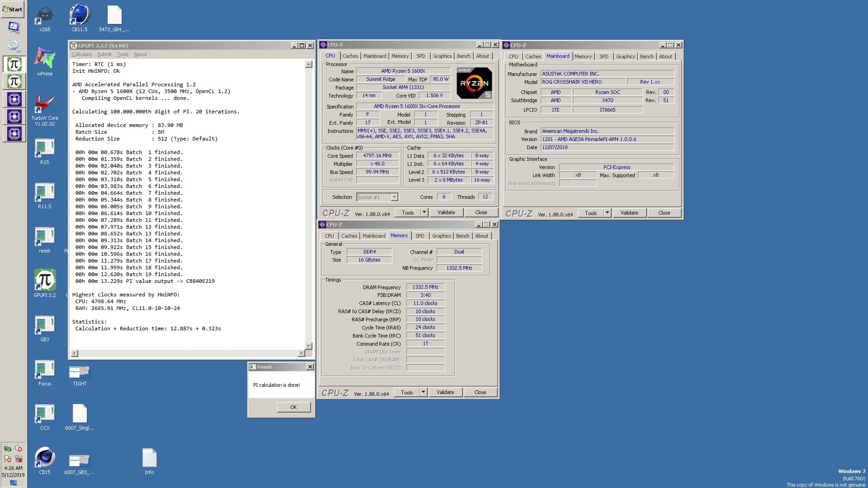
Task: Open the x265 desktop shortcut
Action: coord(45,19)
